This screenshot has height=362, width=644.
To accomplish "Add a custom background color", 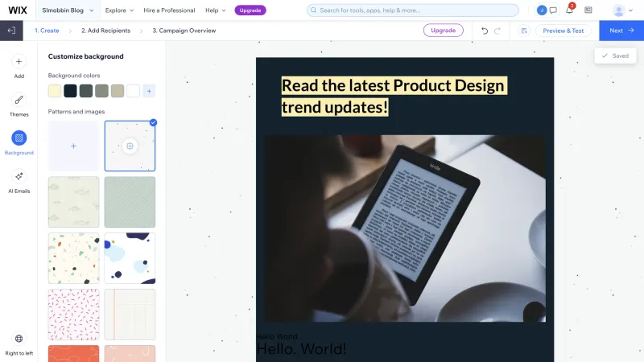I will pyautogui.click(x=149, y=91).
